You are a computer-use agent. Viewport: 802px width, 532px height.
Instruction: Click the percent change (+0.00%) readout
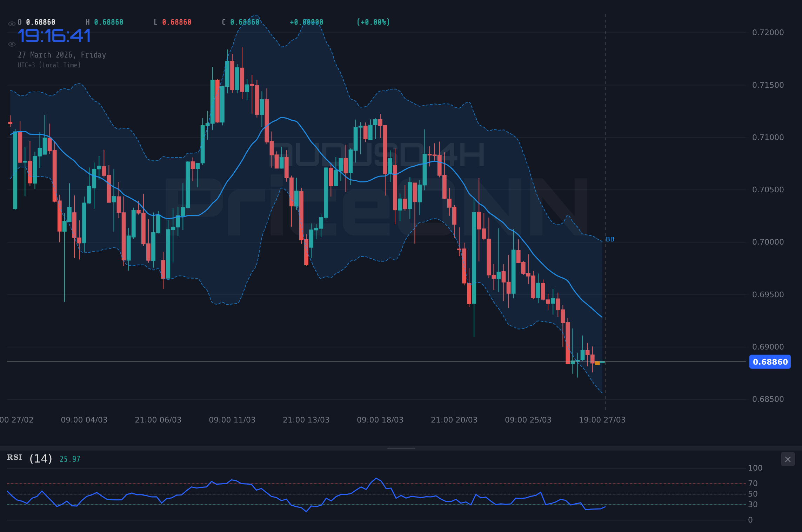373,22
